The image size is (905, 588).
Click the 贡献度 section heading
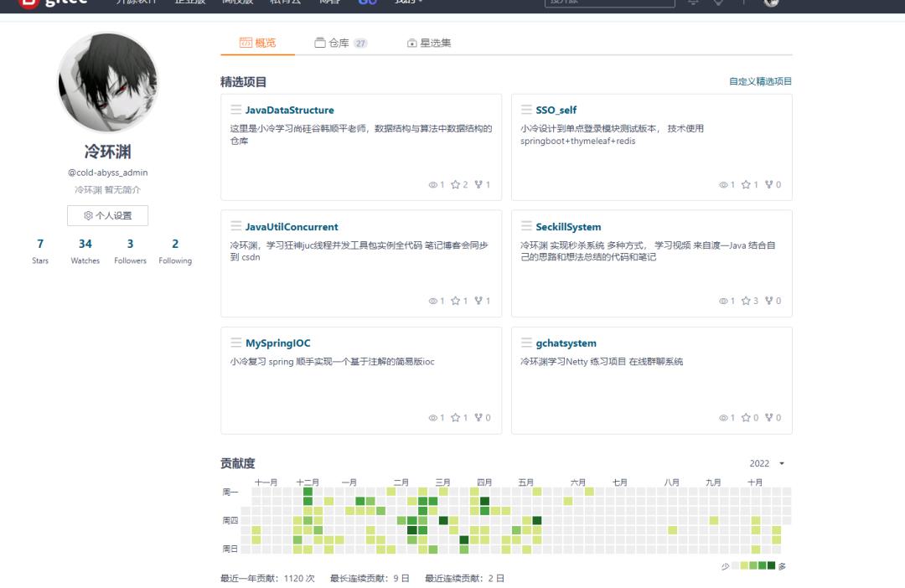click(x=238, y=463)
